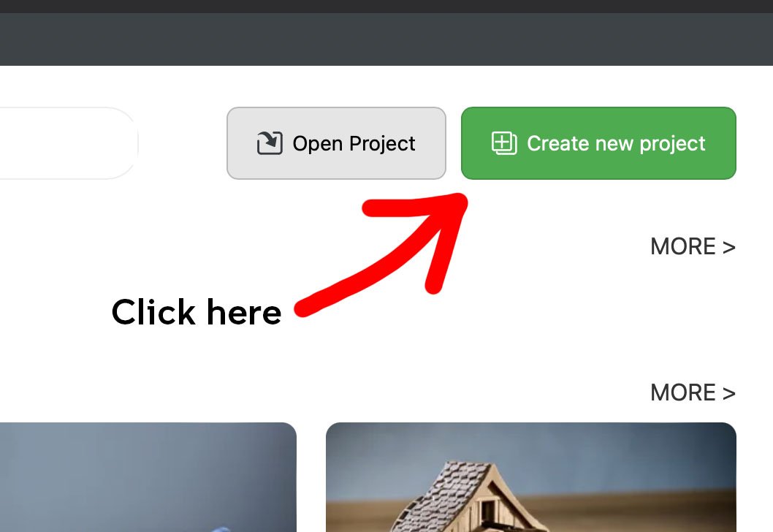The image size is (773, 532).
Task: Open the wooden house model thumbnail
Action: [531, 477]
